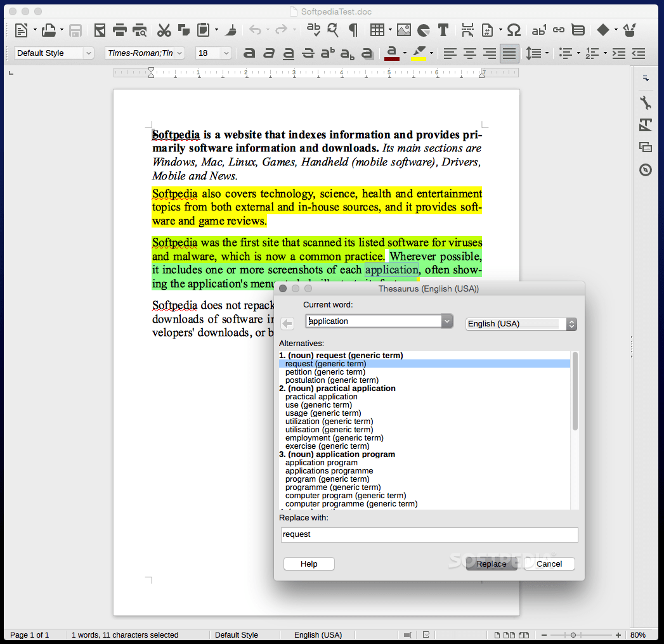Open the sidebar settings menu icon

tap(646, 78)
